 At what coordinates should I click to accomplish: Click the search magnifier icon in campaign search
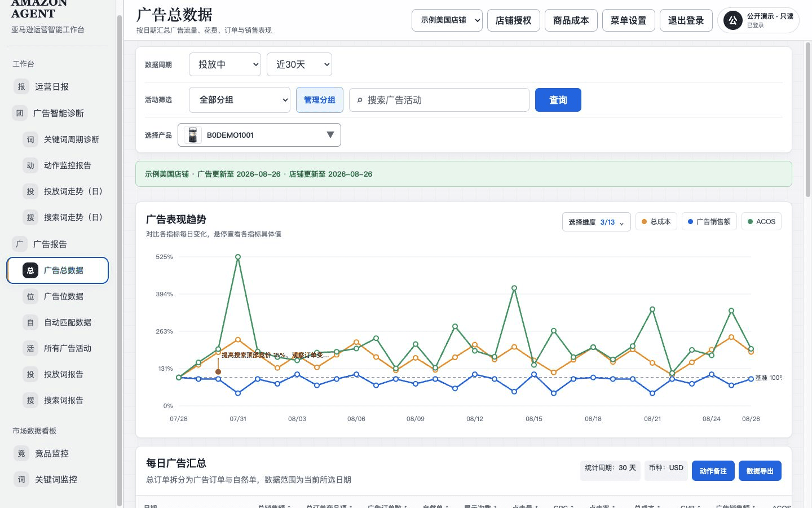click(x=360, y=100)
